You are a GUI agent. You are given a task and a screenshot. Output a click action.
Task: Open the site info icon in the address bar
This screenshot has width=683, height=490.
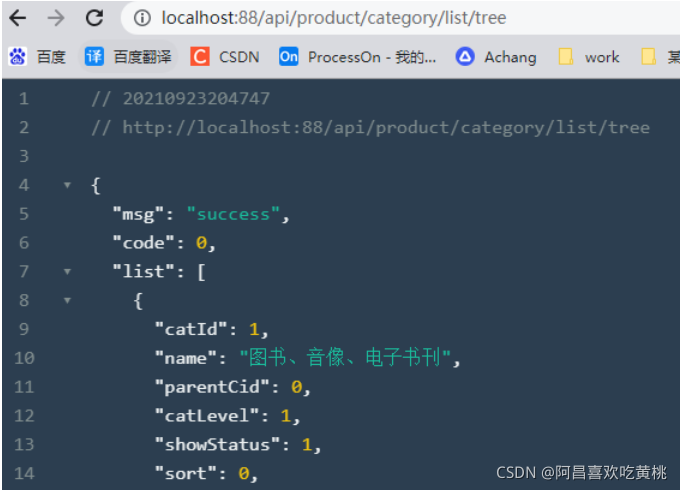tap(142, 18)
